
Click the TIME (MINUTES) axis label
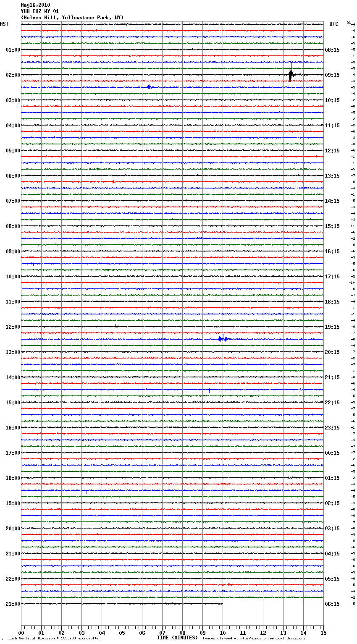[177, 638]
